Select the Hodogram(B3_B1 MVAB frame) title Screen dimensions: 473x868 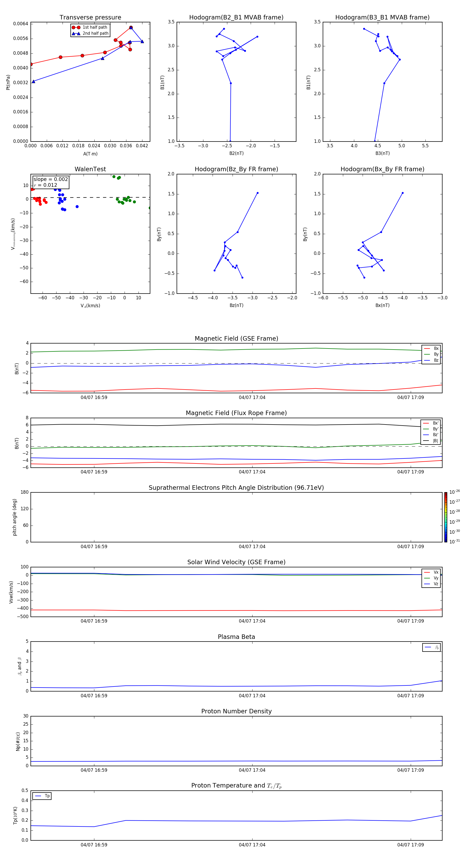pyautogui.click(x=382, y=18)
